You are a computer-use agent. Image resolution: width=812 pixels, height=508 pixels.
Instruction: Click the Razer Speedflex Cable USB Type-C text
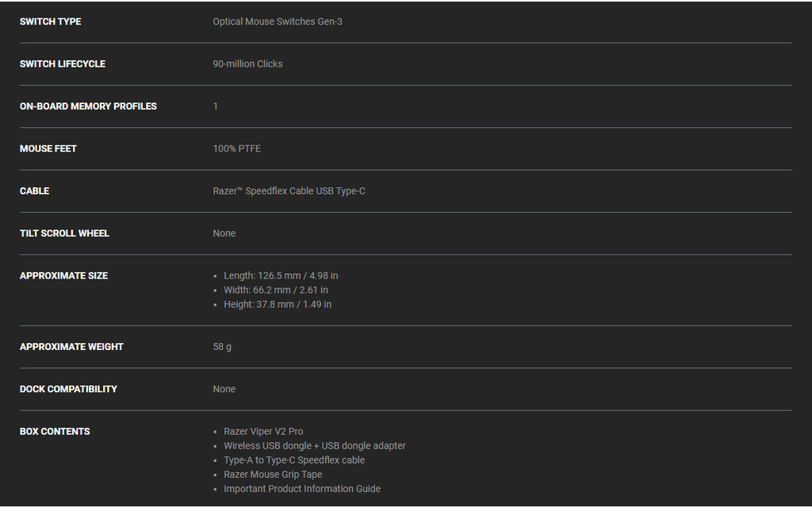[x=289, y=191]
